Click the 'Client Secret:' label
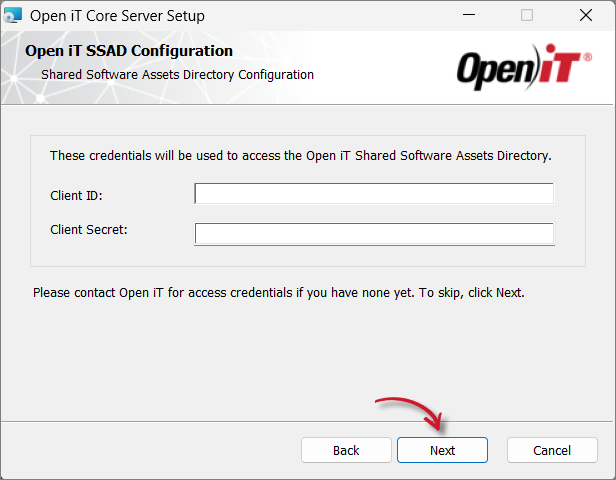The image size is (616, 480). click(x=89, y=229)
